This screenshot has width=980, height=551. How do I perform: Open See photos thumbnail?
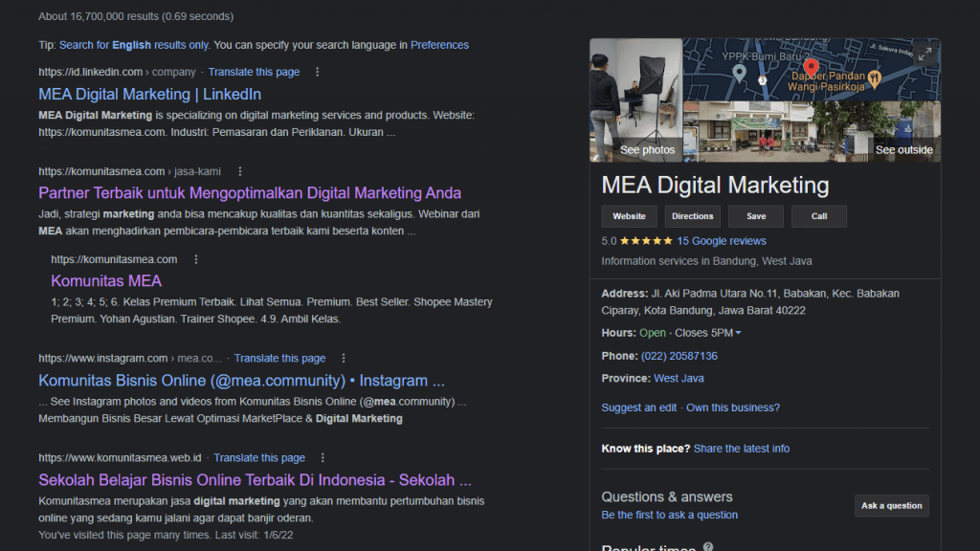click(x=636, y=99)
